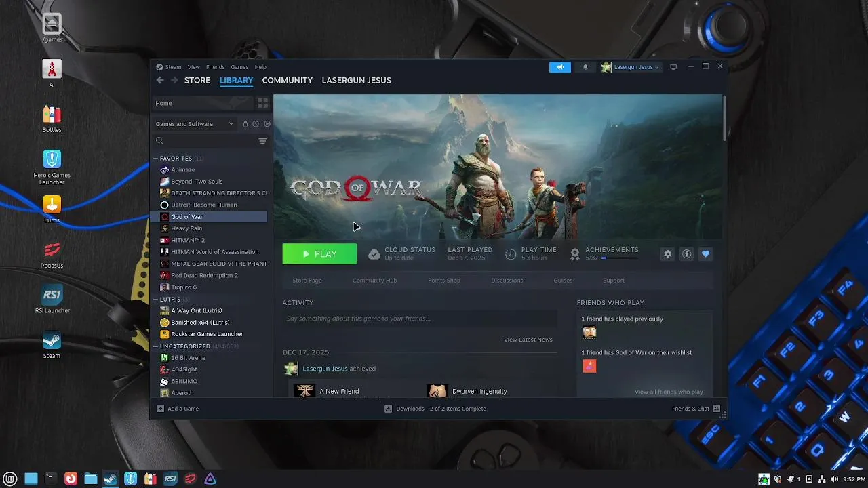Open the RSI Launcher desktop icon

52,300
